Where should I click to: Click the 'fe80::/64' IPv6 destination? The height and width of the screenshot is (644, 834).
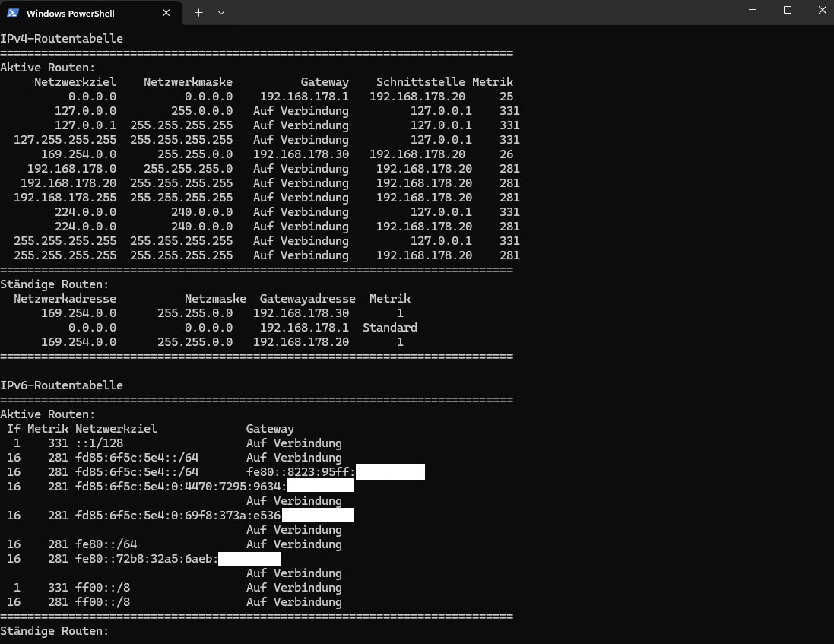click(106, 544)
